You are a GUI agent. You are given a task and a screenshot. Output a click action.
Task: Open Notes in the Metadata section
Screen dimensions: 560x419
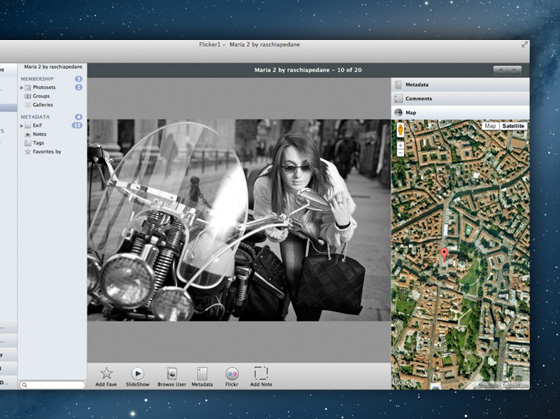tap(39, 134)
